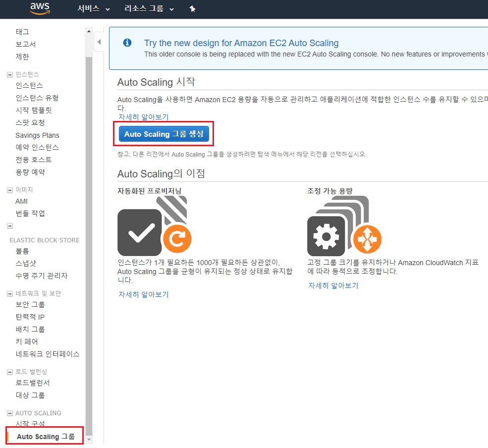
Task: Click sidebar scrollbar down arrow
Action: coord(89,440)
